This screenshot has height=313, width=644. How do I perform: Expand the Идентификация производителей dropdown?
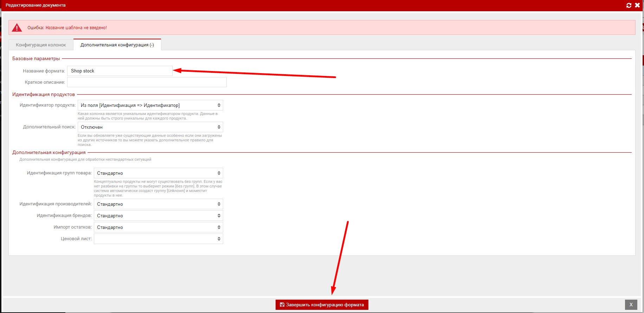158,204
